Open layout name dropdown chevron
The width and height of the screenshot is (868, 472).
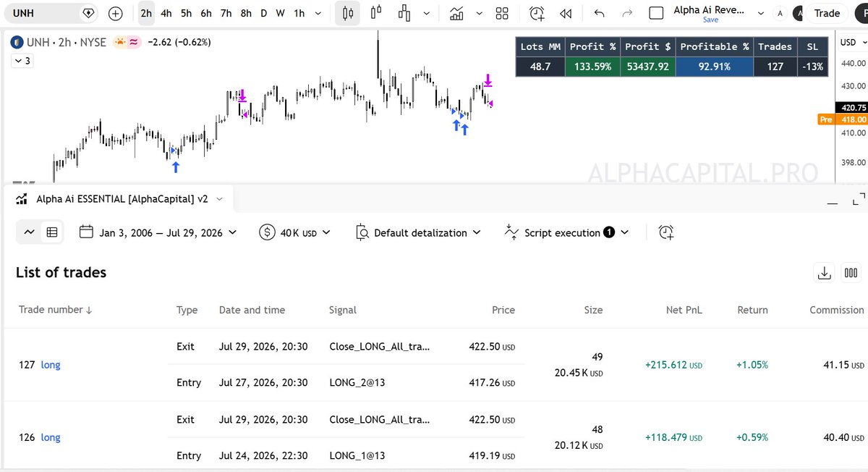[x=761, y=13]
